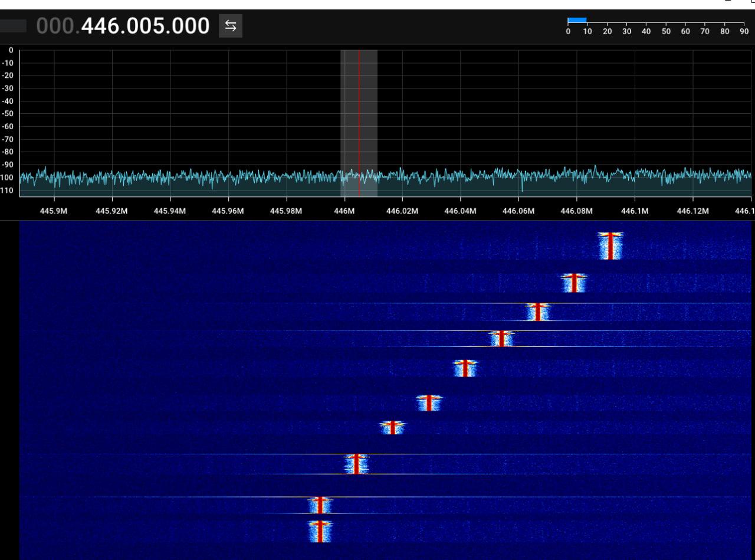Screen dimensions: 755x560
Task: Click the "90" tick on the SNR scale
Action: click(744, 32)
